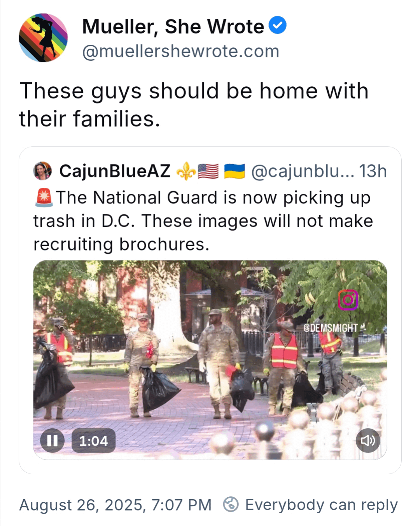Viewport: 420px width, 526px height.
Task: Click the Instagram logo on the video
Action: tap(348, 300)
